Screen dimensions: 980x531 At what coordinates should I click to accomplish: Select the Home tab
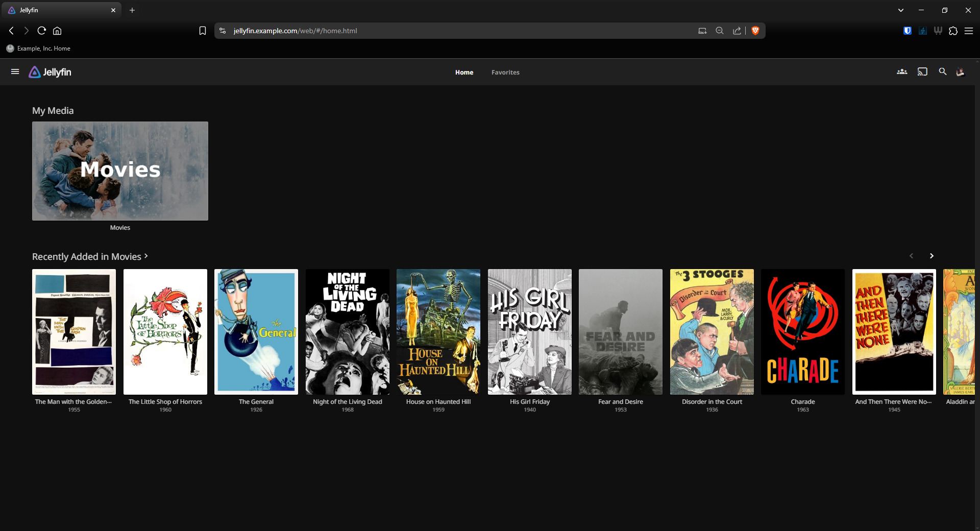[x=464, y=73]
